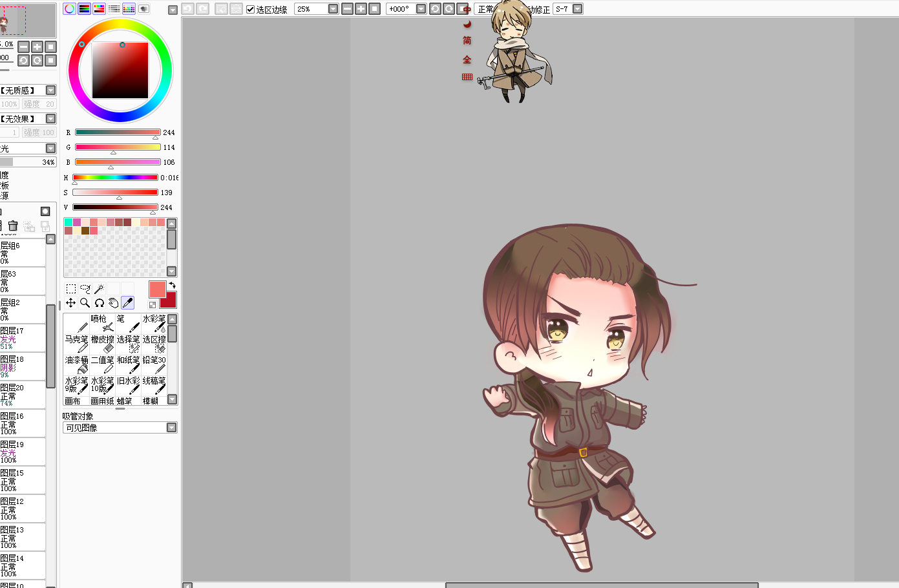Select layer 图层16

23,423
